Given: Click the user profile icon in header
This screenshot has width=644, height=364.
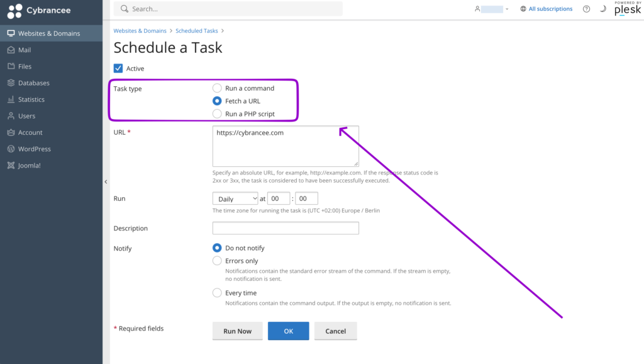Looking at the screenshot, I should coord(477,9).
